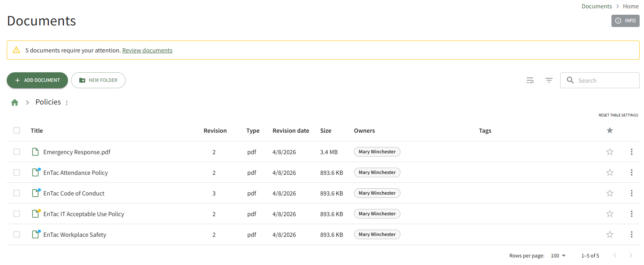
Task: Sort the table by Title column
Action: pos(37,131)
